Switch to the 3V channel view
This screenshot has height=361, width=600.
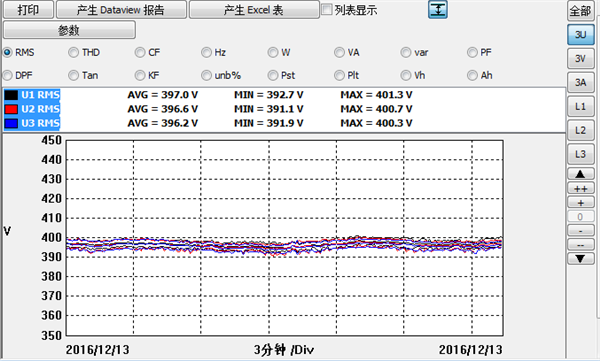580,58
